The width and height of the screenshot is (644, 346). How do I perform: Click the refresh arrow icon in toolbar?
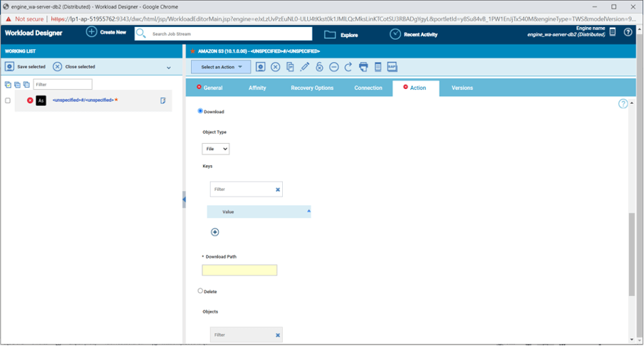[x=348, y=67]
